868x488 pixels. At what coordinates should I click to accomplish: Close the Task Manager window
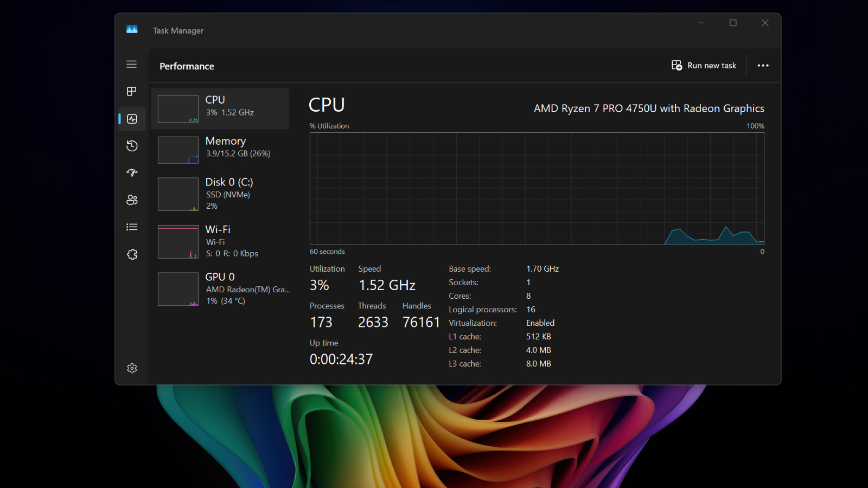pos(765,23)
